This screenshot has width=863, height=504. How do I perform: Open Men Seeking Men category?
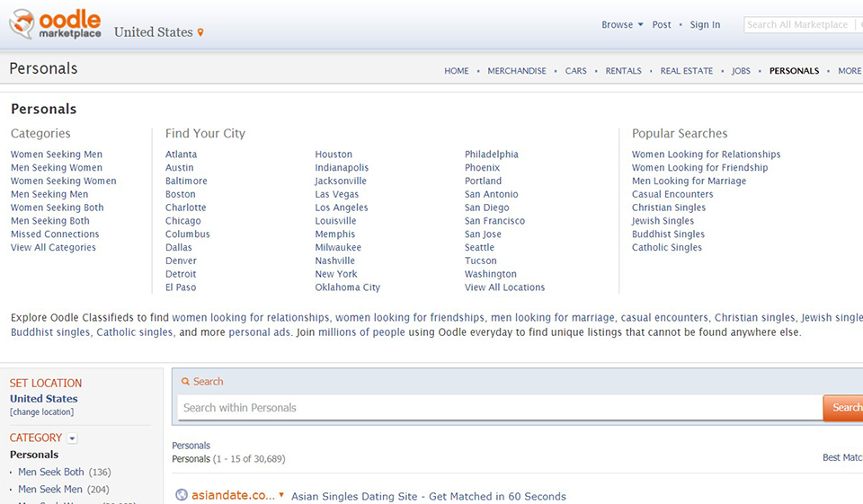(49, 194)
